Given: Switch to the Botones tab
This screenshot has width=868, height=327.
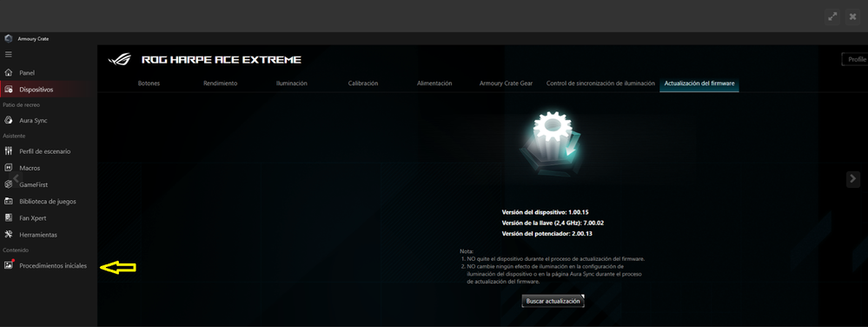Looking at the screenshot, I should click(149, 83).
